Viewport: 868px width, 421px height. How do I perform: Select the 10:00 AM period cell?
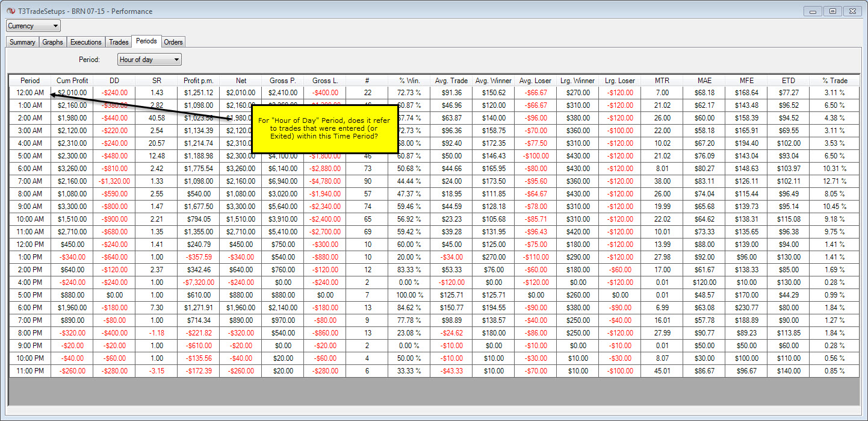click(x=30, y=219)
